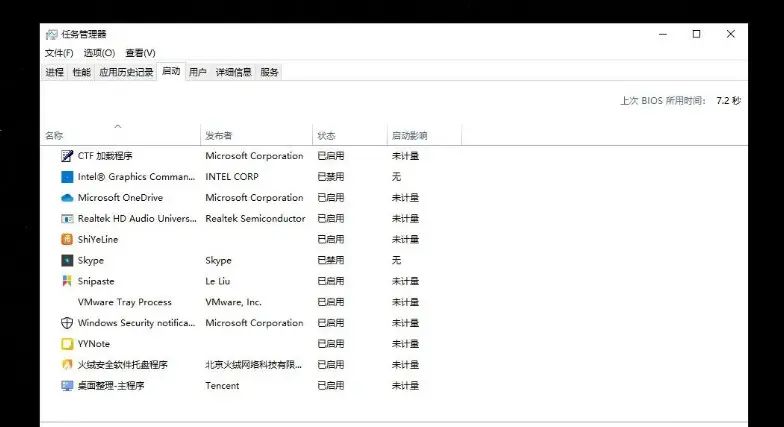Select Windows Security notifica... entry
The width and height of the screenshot is (784, 427).
point(136,323)
